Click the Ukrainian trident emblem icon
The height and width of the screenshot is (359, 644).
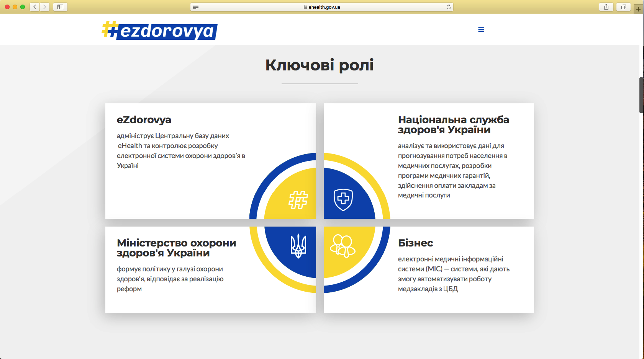298,246
